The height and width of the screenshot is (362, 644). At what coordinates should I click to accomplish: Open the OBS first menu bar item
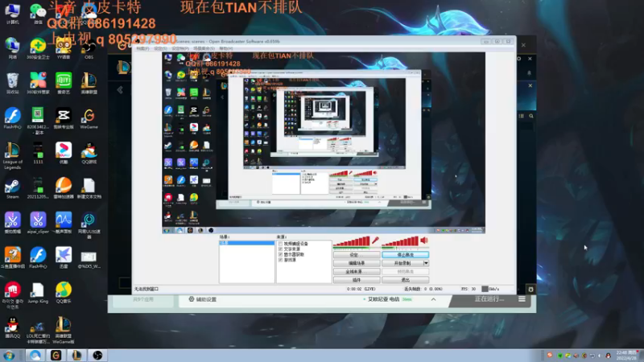[x=142, y=48]
